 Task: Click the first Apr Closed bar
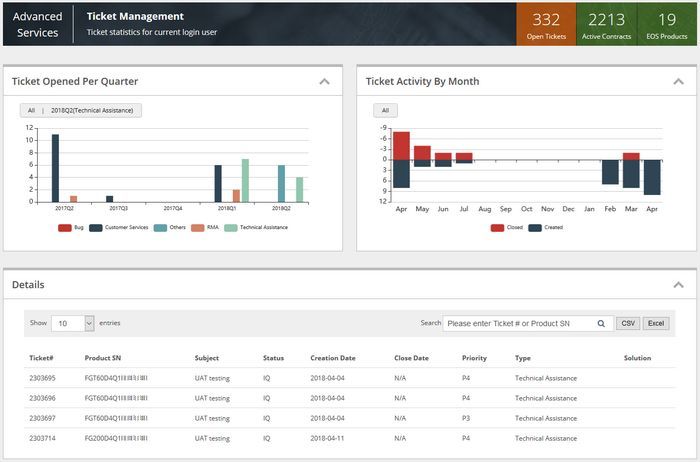pos(401,146)
